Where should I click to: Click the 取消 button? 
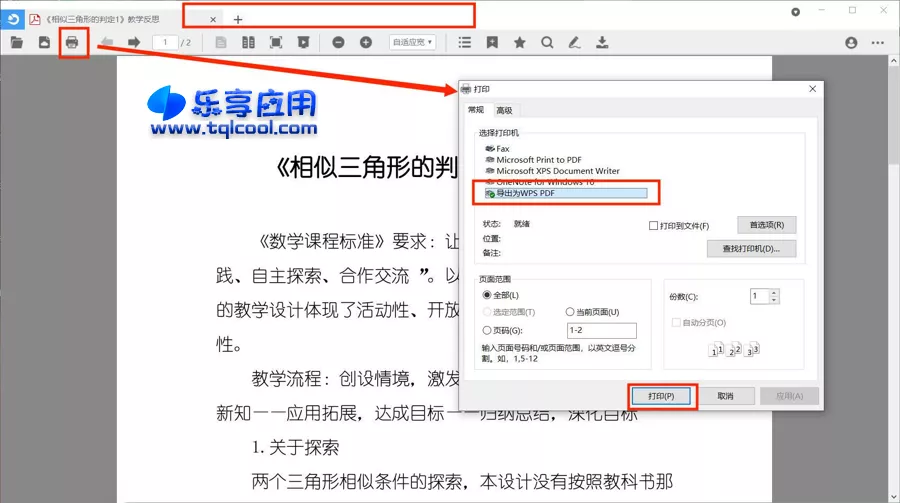click(x=726, y=396)
